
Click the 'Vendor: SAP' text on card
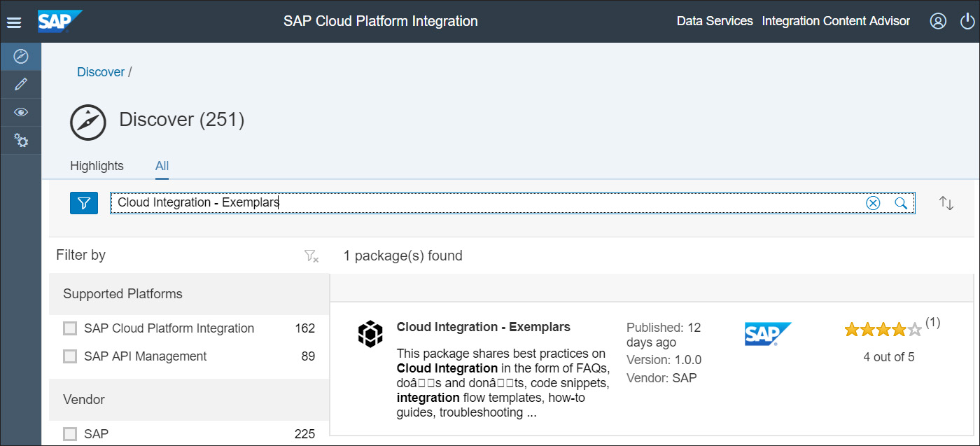(661, 378)
